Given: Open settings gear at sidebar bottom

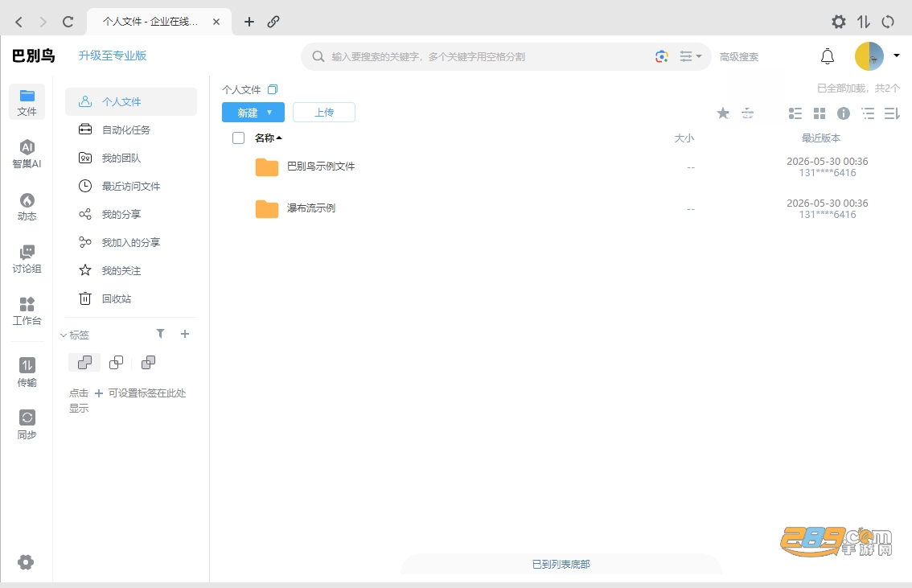Looking at the screenshot, I should point(26,561).
